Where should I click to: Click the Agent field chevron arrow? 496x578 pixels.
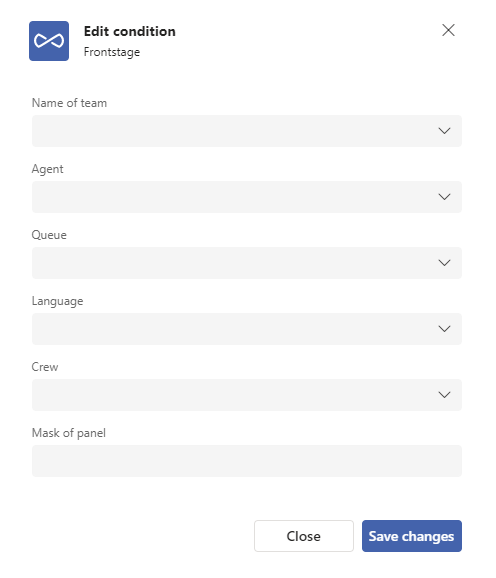[444, 197]
